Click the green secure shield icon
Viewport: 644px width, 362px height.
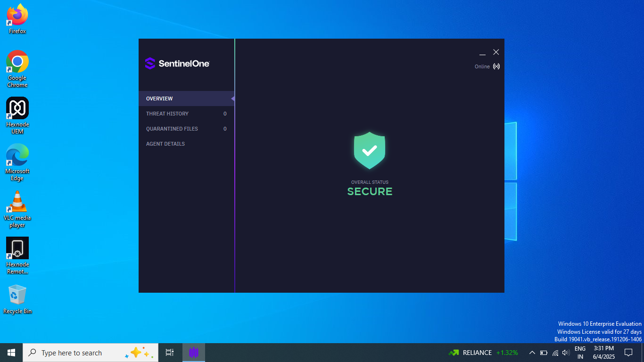[370, 150]
